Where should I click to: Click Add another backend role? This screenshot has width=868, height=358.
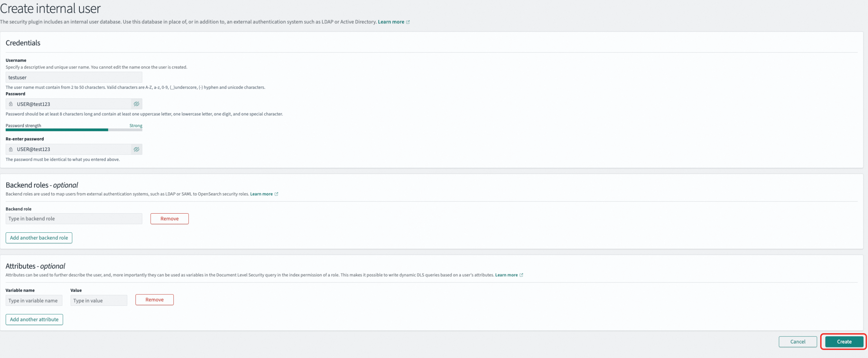point(39,238)
